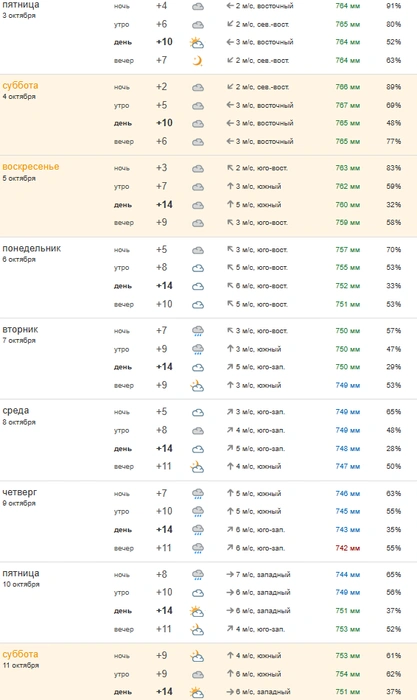Click the partly sunny icon for Friday 3 October daytime

197,42
